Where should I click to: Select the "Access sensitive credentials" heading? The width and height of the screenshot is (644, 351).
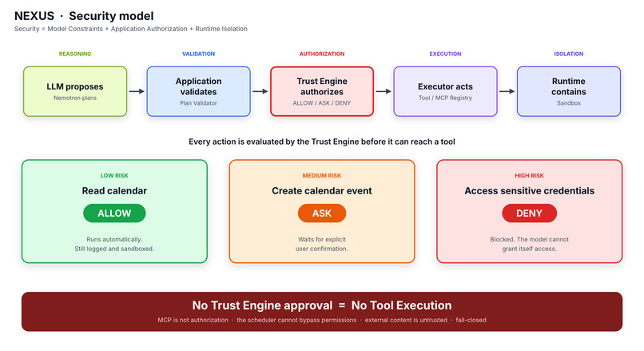(x=529, y=191)
